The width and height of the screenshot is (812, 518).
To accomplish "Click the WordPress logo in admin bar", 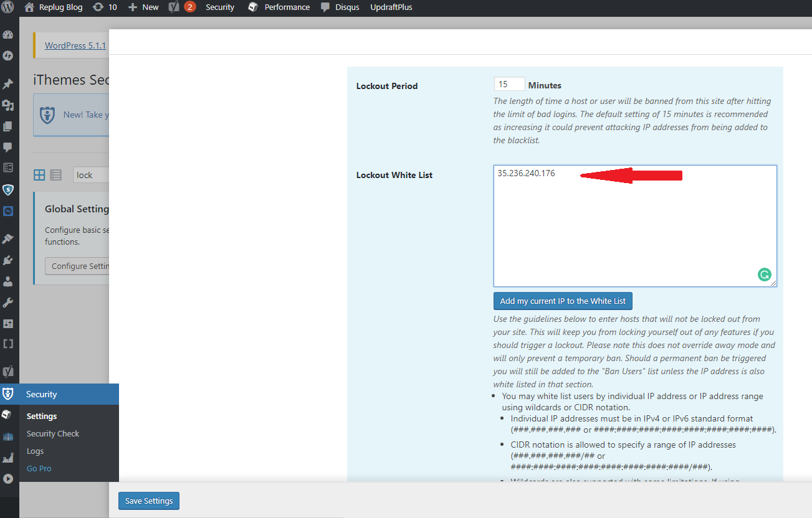I will click(8, 7).
